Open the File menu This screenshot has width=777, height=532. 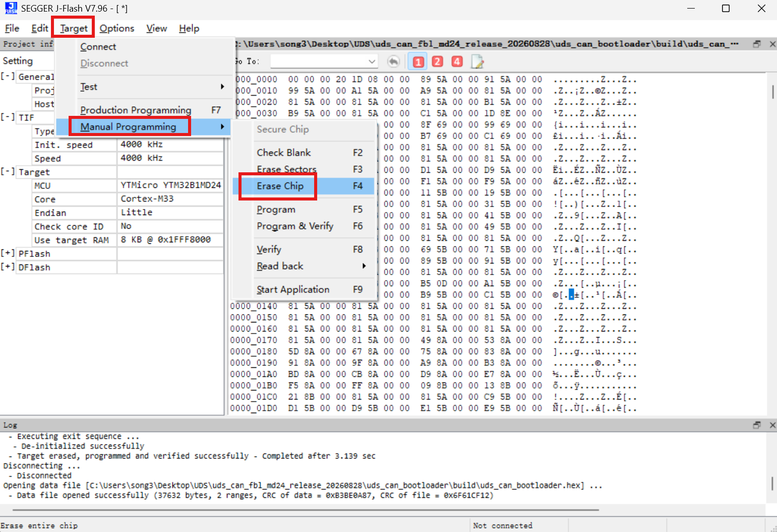[x=12, y=28]
